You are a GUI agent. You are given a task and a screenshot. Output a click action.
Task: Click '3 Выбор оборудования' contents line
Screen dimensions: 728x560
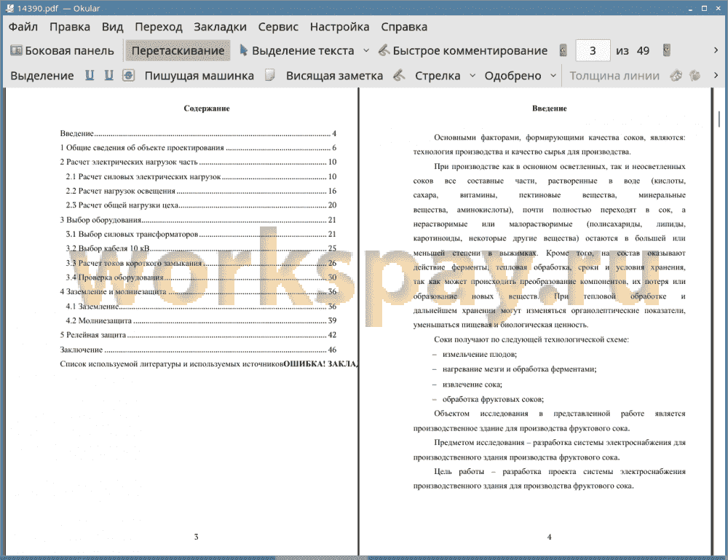[x=198, y=220]
